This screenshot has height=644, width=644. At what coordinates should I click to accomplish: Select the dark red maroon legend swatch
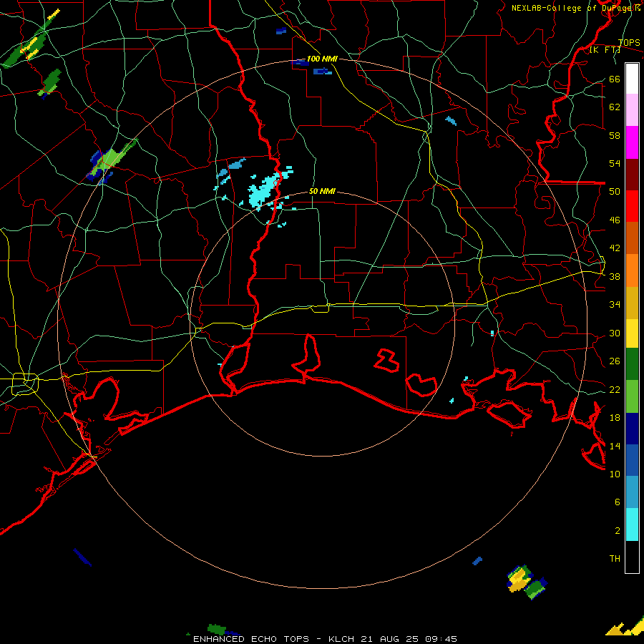(632, 175)
